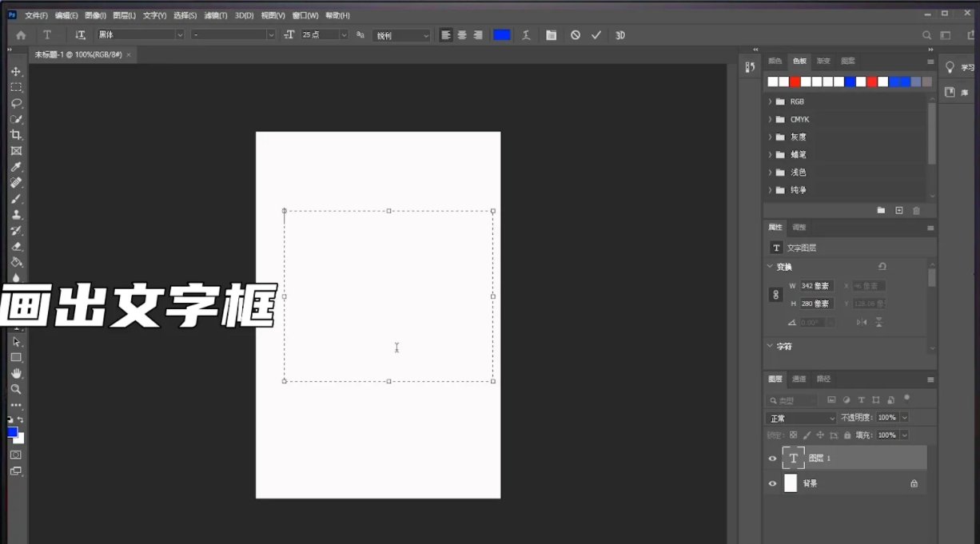Expand the RGB swatch folder
The height and width of the screenshot is (544, 980).
click(x=770, y=101)
